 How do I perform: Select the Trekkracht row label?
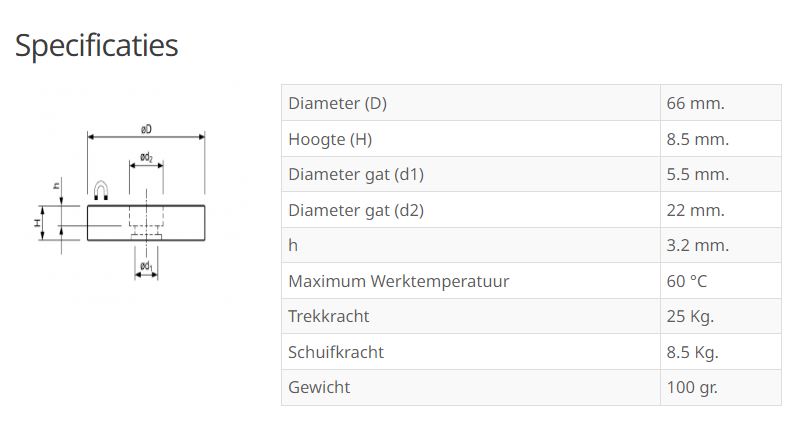329,316
